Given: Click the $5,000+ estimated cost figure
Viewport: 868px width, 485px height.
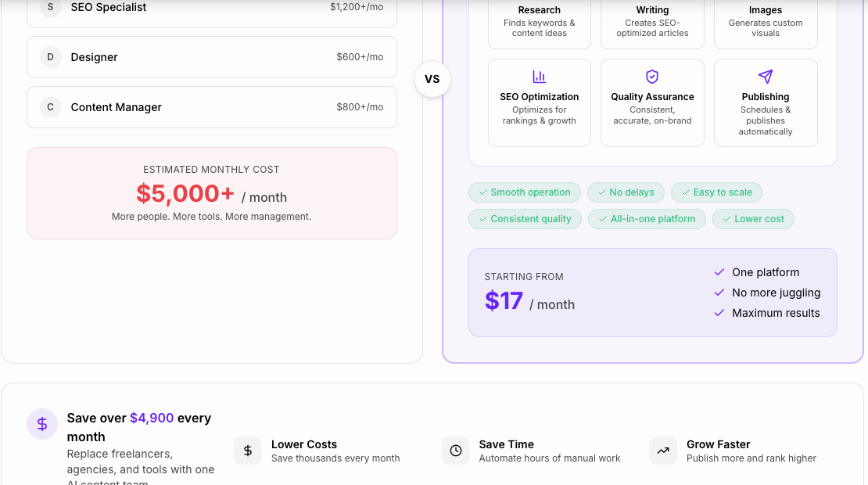Looking at the screenshot, I should (x=185, y=194).
